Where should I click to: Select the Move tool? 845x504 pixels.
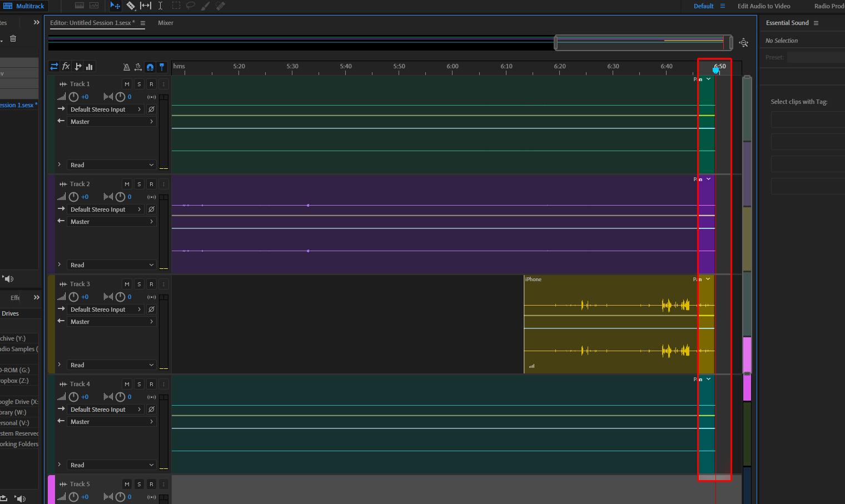[115, 6]
